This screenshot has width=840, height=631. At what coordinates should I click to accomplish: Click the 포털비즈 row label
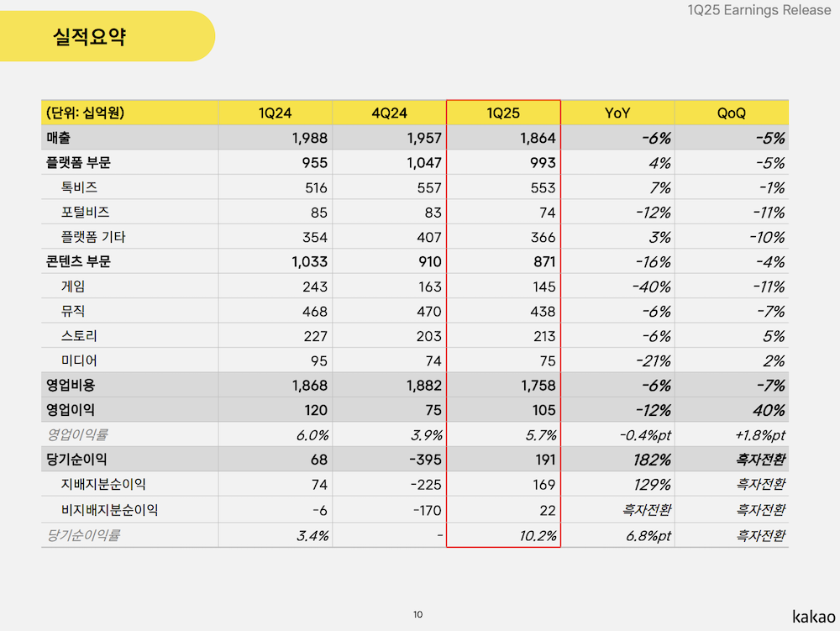click(85, 212)
